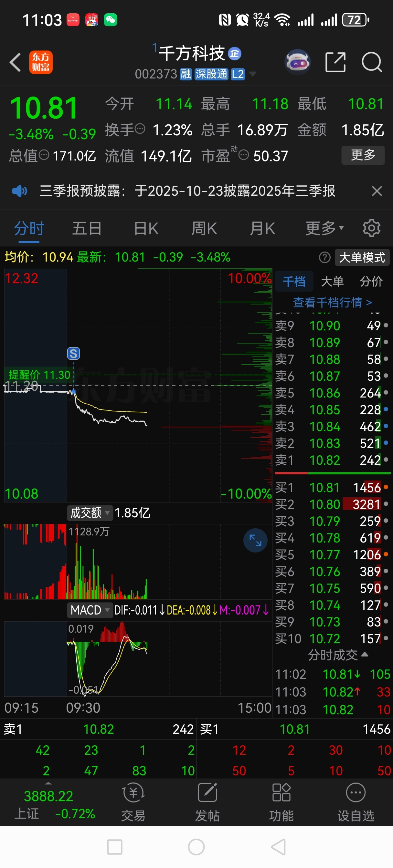
Task: Expand stock info dropdown triangle
Action: point(252,74)
